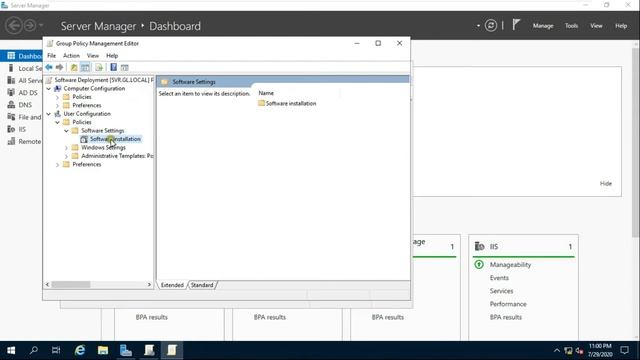Open the Server Manager View menu
640x360 pixels.
point(596,26)
